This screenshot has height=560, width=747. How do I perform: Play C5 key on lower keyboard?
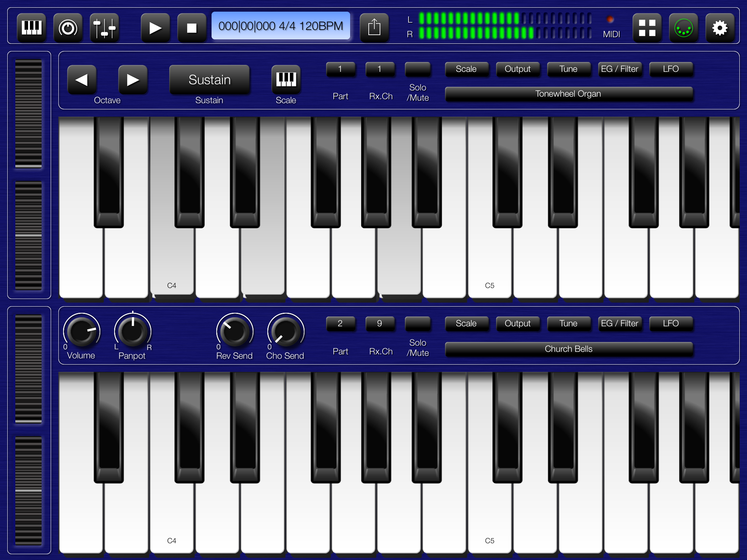[x=490, y=518]
